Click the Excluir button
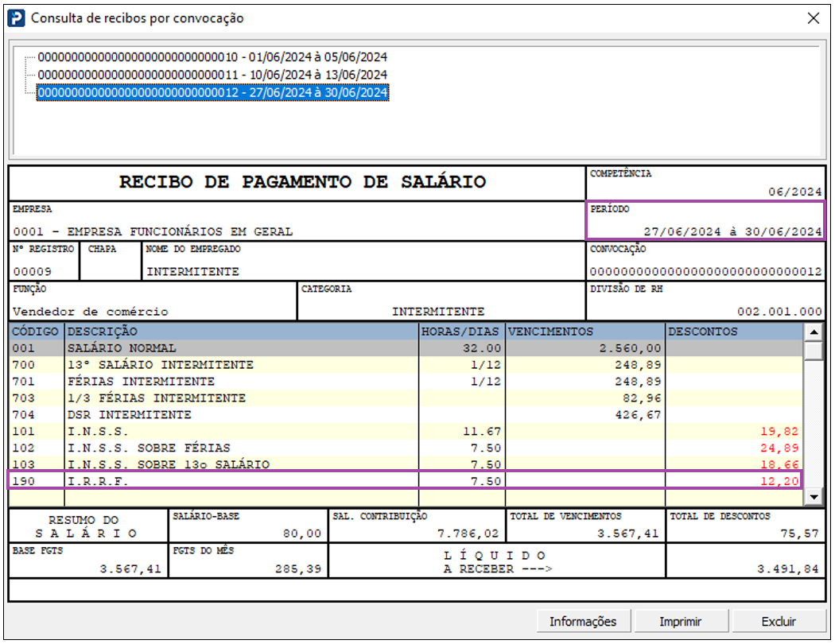Screen dimensions: 835x644 pyautogui.click(x=778, y=622)
